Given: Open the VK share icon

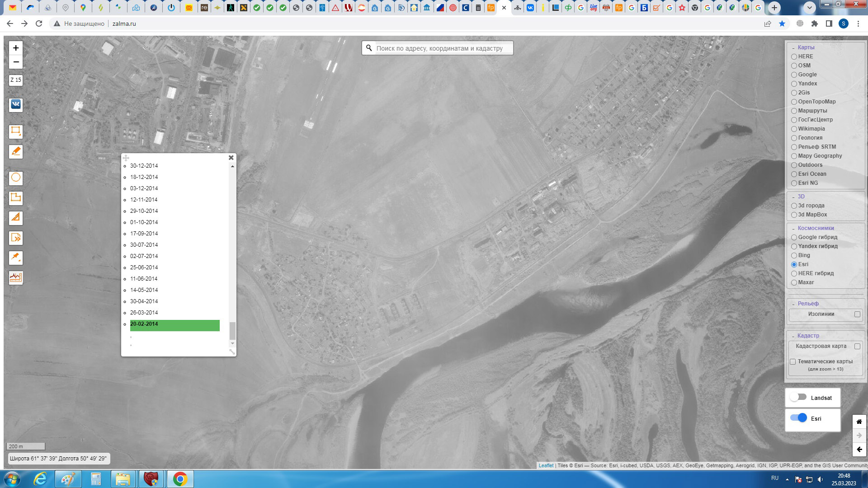Looking at the screenshot, I should click(16, 104).
